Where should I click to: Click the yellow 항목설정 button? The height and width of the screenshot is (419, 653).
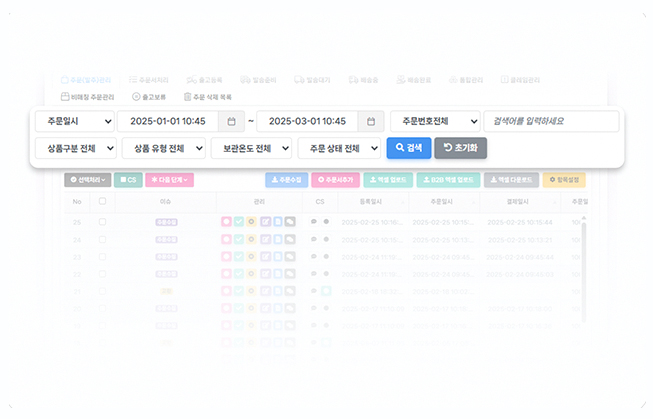[564, 180]
